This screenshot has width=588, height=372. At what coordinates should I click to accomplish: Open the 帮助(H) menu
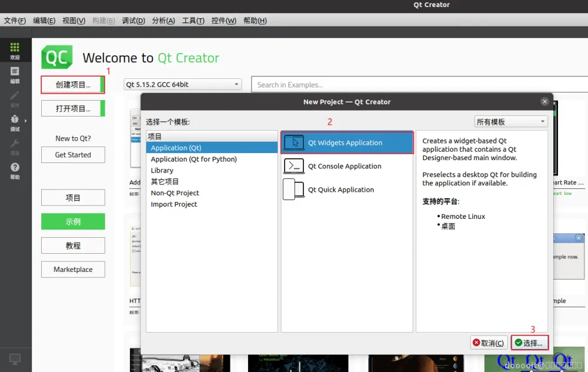(x=255, y=21)
